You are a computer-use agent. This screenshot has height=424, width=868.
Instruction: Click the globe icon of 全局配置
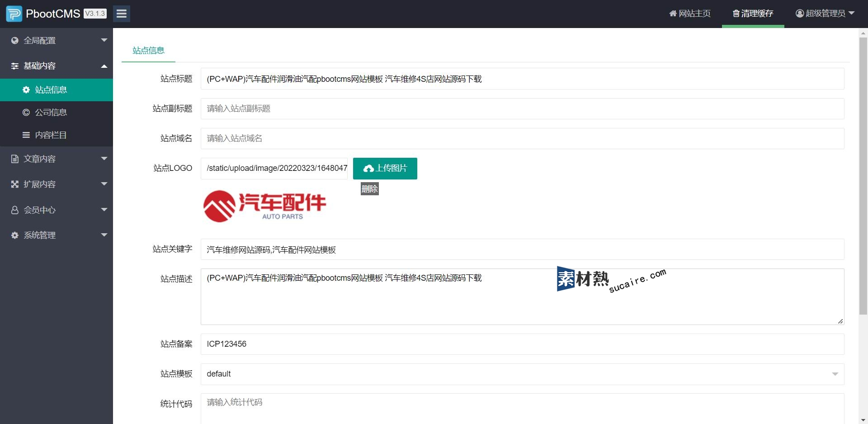(x=15, y=40)
